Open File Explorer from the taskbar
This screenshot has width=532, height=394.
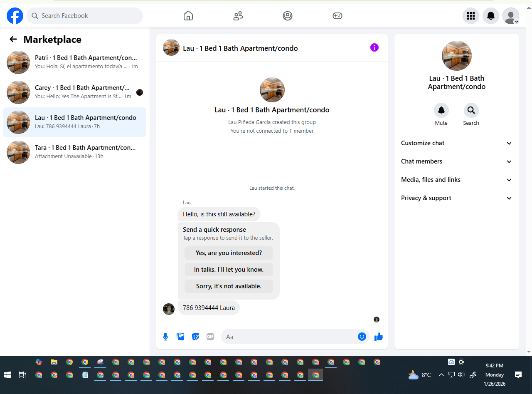54,362
